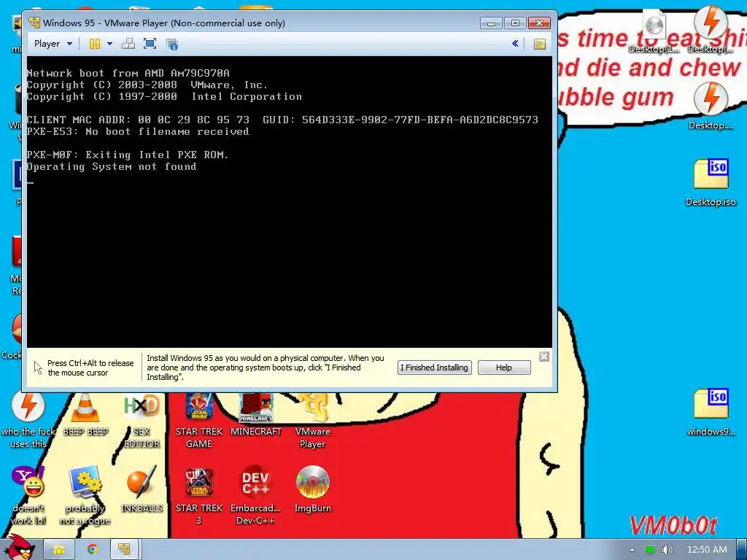747x560 pixels.
Task: Click the first pinned taskbar icon
Action: tap(59, 550)
